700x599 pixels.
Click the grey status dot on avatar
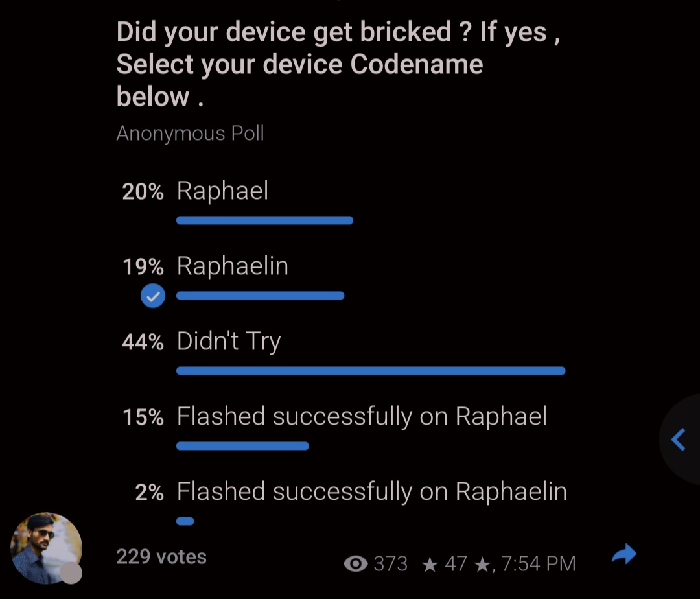71,573
